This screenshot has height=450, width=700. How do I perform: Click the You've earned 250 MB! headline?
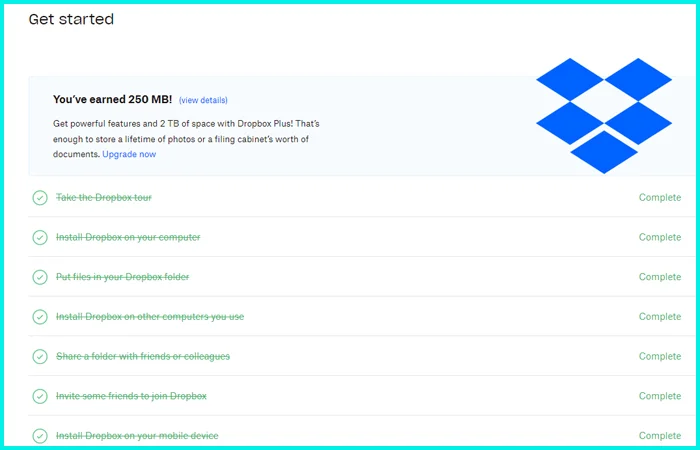112,100
